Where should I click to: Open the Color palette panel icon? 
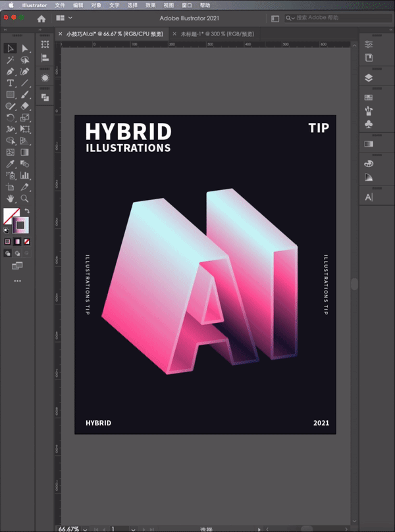pos(369,164)
